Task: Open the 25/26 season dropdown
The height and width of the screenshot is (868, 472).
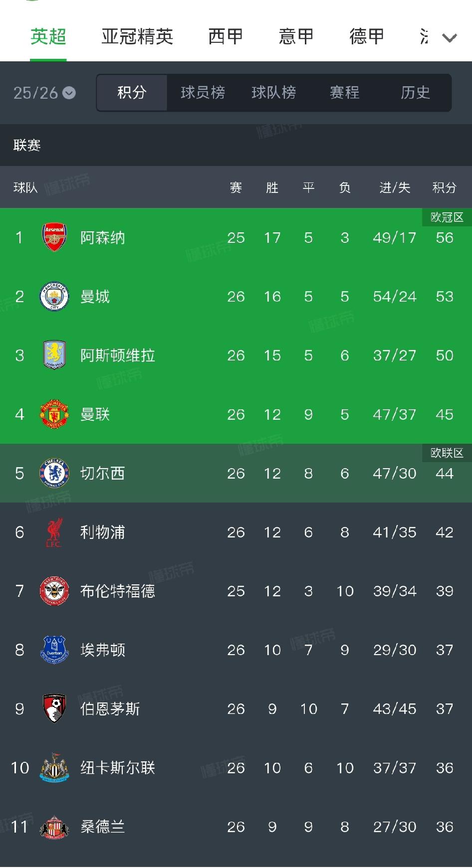Action: click(44, 93)
